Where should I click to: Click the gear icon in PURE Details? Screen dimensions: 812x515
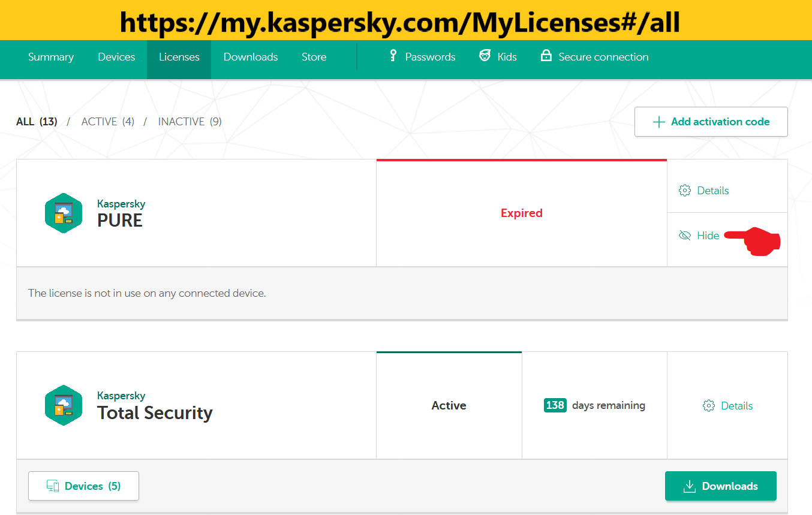click(684, 191)
